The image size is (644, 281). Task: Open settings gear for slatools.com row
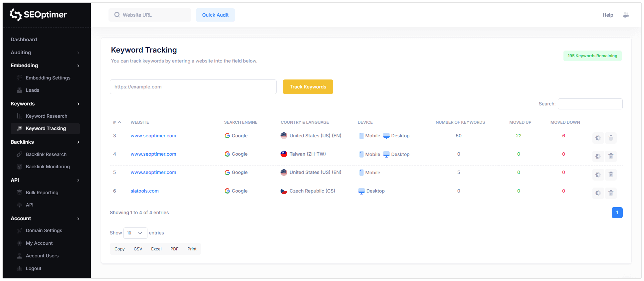click(x=598, y=193)
